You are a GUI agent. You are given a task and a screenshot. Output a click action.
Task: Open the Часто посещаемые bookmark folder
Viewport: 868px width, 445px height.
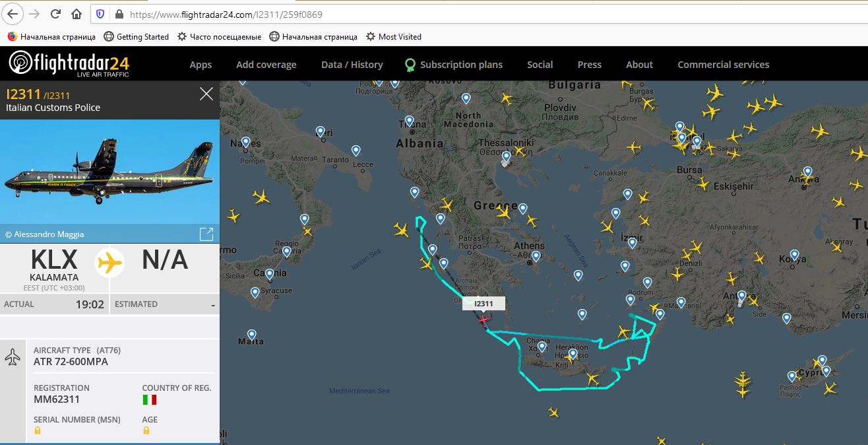[219, 36]
